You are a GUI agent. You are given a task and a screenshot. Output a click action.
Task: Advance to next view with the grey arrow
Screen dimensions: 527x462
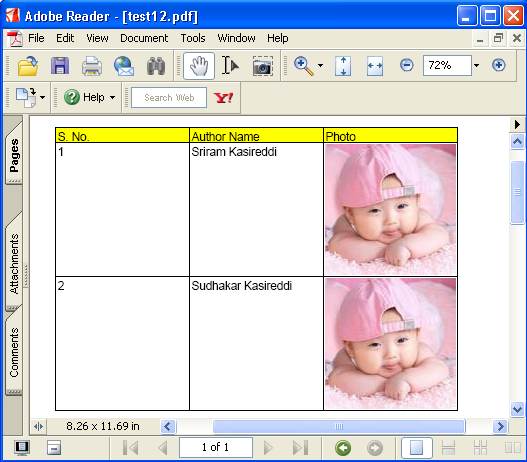coord(375,448)
